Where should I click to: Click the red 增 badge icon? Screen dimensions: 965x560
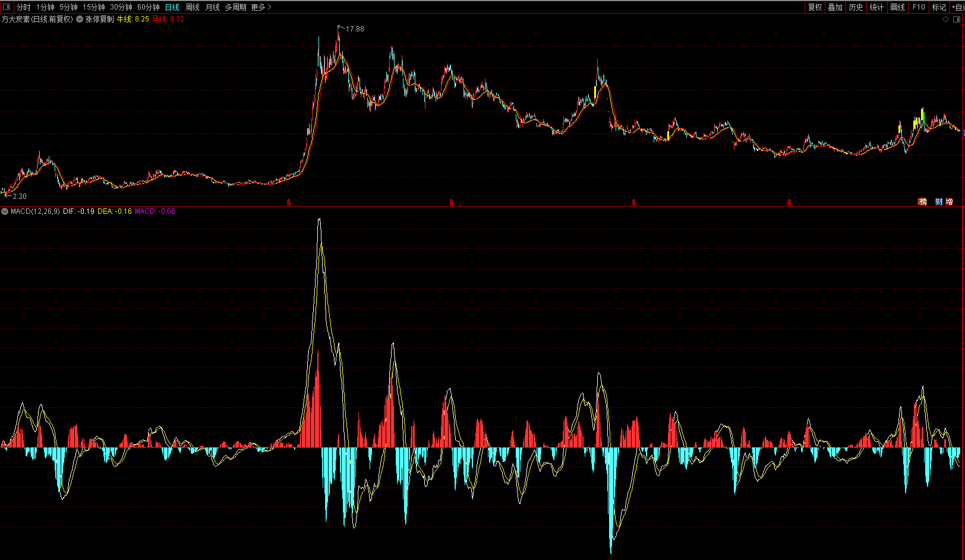949,202
